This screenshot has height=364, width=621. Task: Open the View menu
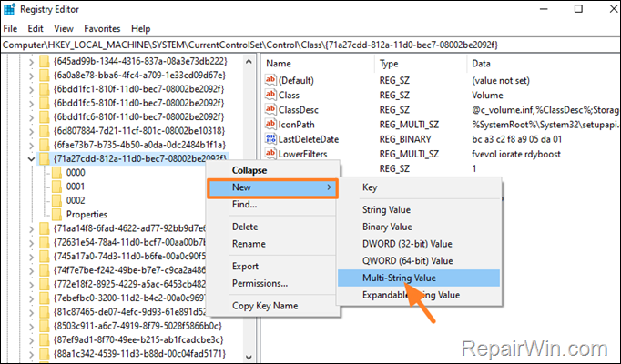(x=64, y=28)
